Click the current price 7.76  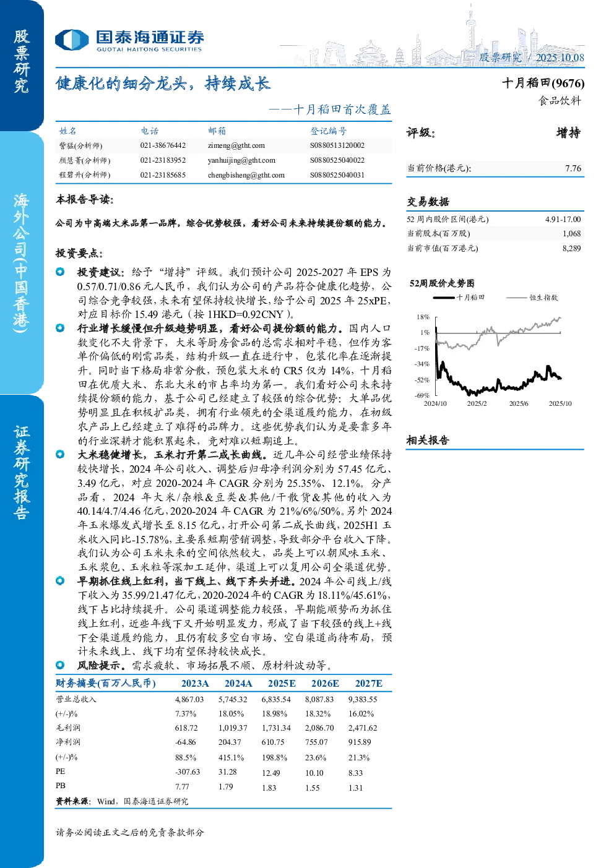click(x=573, y=168)
